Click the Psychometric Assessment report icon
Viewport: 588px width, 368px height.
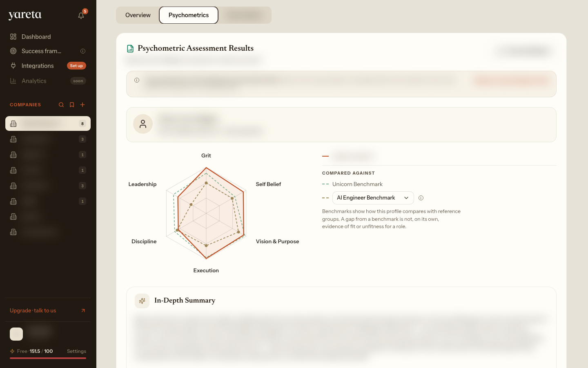pyautogui.click(x=130, y=49)
